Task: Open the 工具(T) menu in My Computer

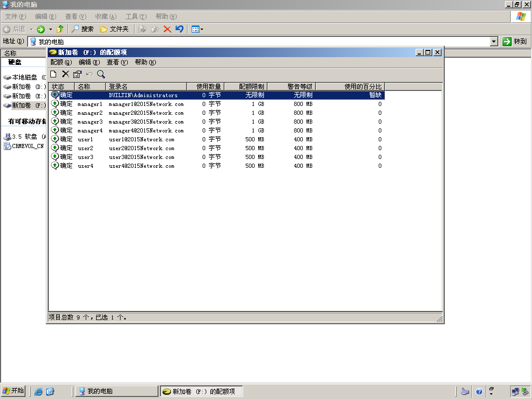Action: [x=136, y=17]
